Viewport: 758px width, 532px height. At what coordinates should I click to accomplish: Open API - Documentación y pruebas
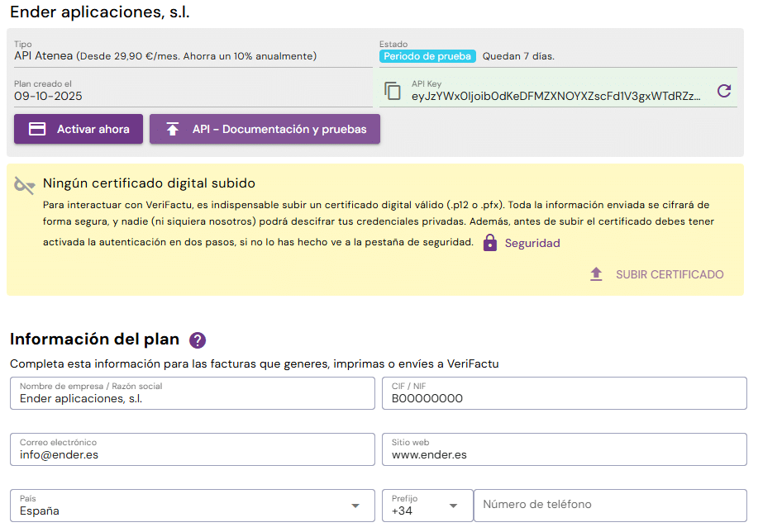click(x=265, y=130)
